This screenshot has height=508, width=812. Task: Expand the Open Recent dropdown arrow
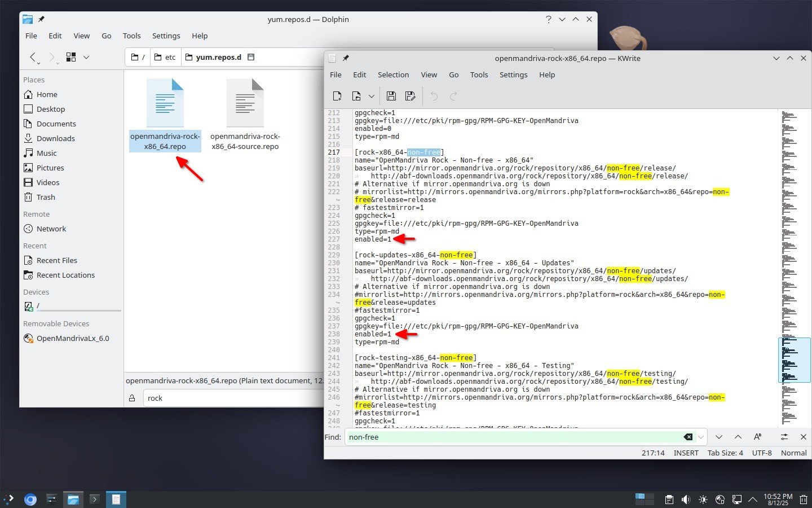click(372, 96)
